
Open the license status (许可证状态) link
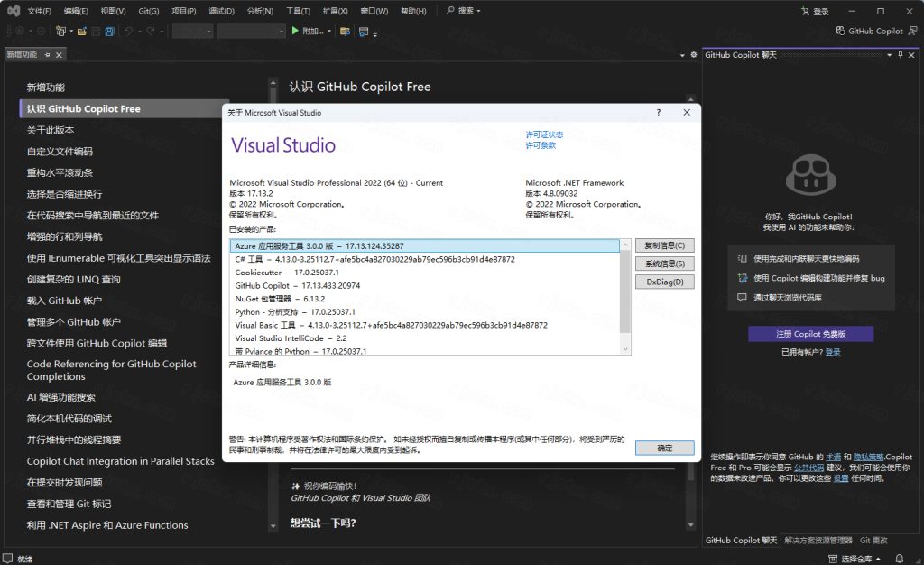544,134
